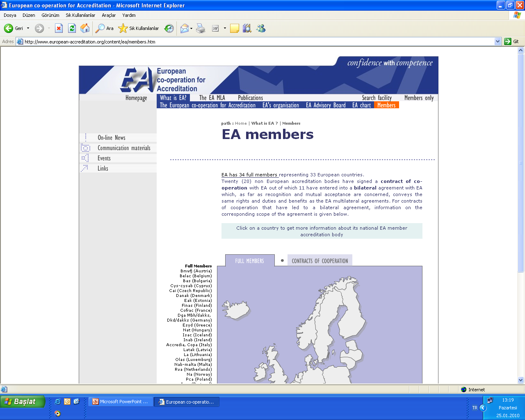This screenshot has height=420, width=525.
Task: Select the Publications tab
Action: pos(250,98)
